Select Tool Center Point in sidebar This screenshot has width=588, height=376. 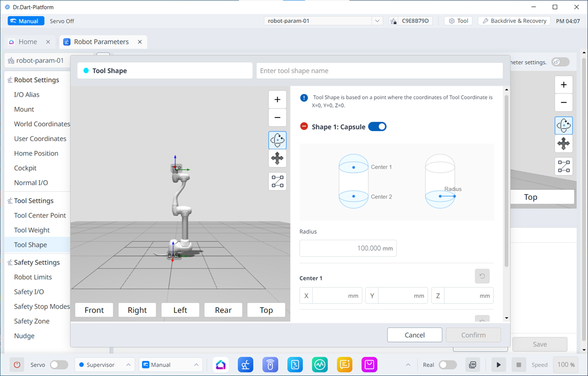pos(40,215)
